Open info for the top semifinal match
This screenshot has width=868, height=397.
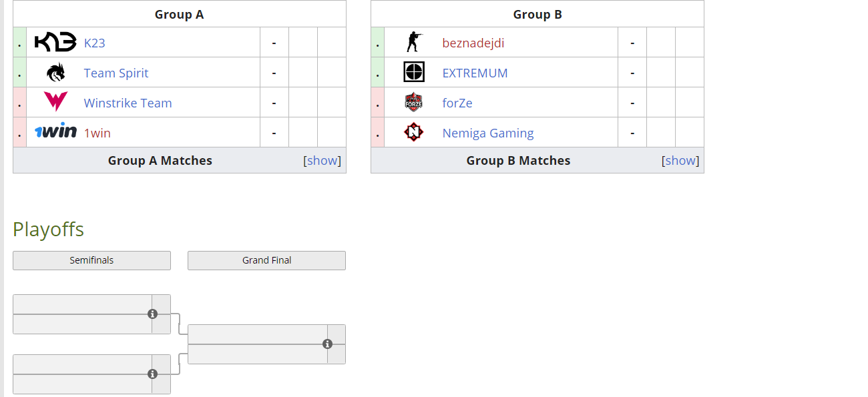152,314
